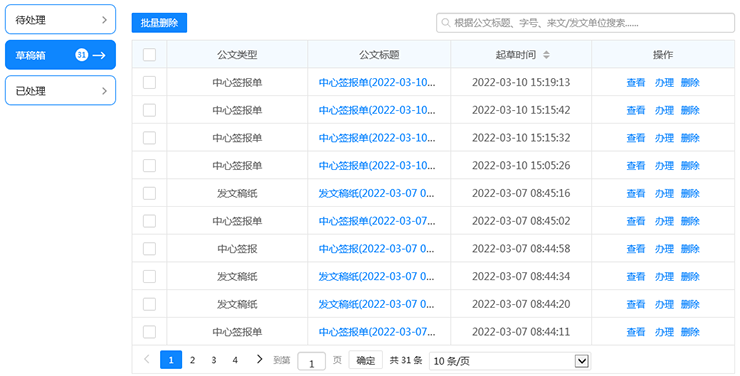This screenshot has width=740, height=376.
Task: Click 办理 for the 15:19:13 row
Action: tap(664, 83)
